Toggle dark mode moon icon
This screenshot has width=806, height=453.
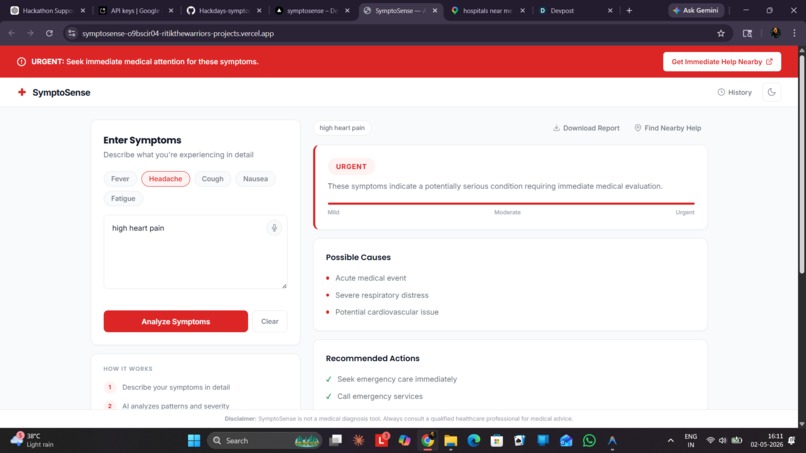pos(772,92)
